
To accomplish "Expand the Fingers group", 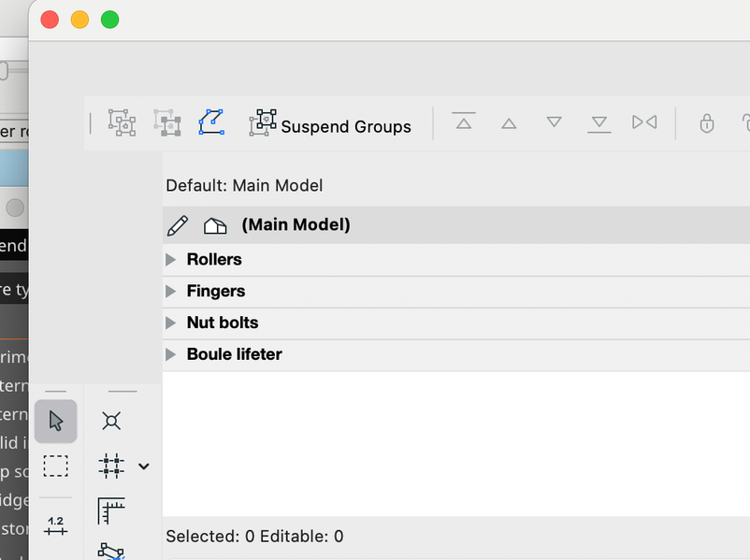I will click(170, 291).
